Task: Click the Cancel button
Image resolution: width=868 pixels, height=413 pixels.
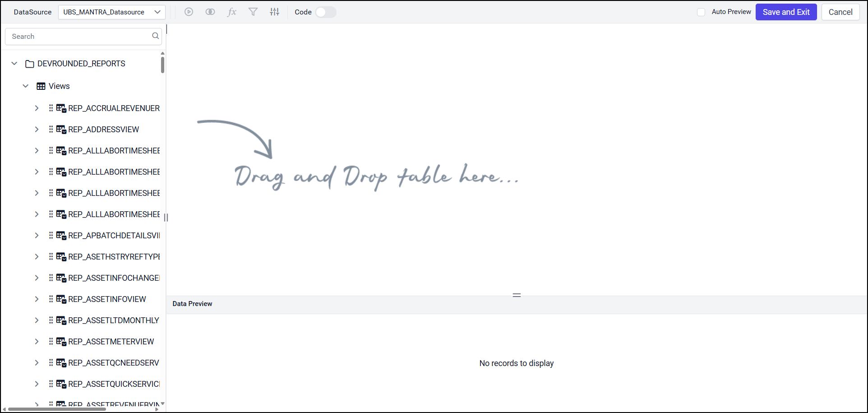Action: 840,12
